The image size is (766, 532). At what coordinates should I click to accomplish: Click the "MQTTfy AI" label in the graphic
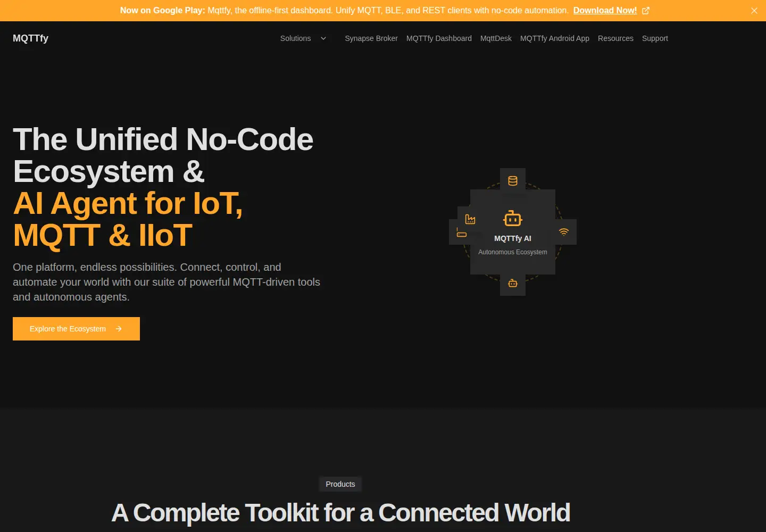[513, 238]
